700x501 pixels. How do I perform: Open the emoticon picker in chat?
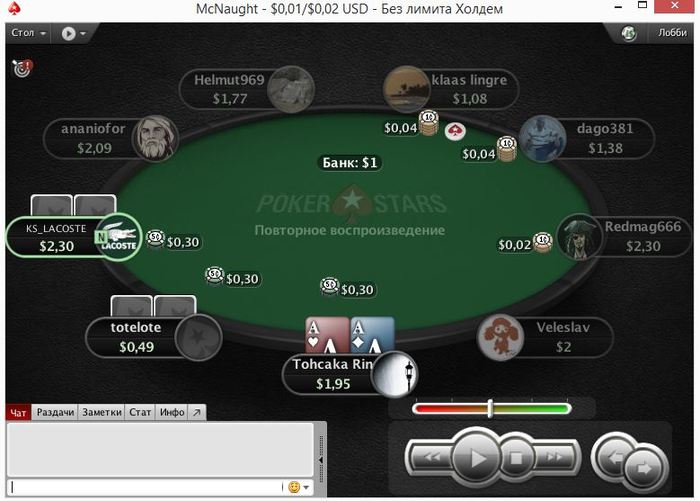click(299, 487)
